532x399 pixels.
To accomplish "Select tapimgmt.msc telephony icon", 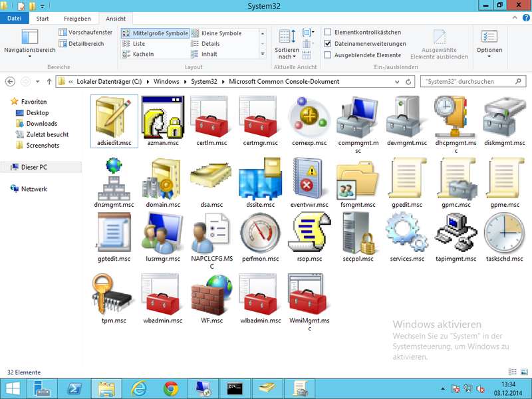I will coord(456,232).
